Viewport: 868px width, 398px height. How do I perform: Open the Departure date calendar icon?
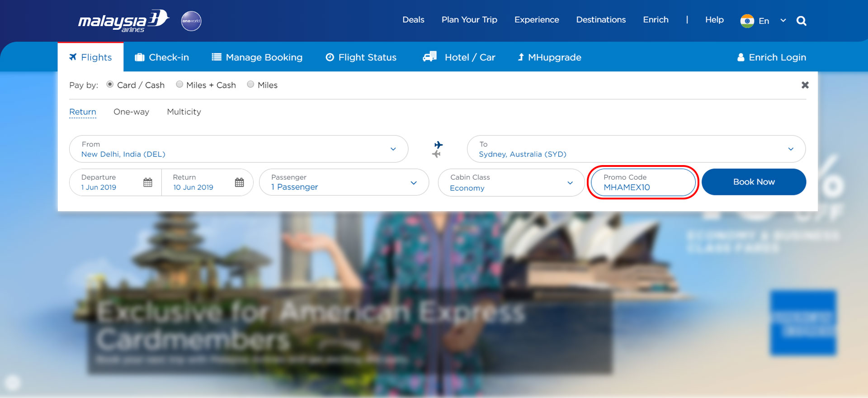148,182
